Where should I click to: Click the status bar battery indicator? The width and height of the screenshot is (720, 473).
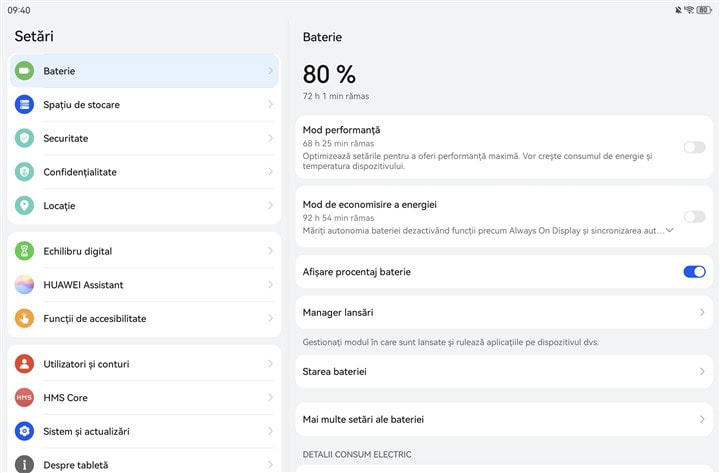(704, 10)
